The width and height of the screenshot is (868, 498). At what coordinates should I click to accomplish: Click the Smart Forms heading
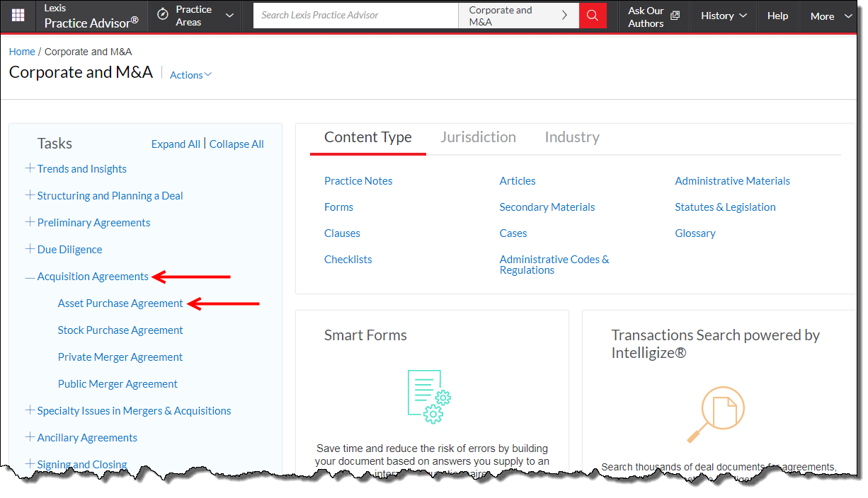point(365,335)
